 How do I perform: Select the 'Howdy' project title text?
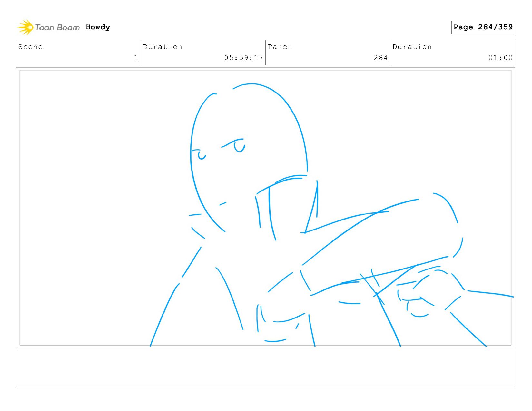[x=98, y=27]
